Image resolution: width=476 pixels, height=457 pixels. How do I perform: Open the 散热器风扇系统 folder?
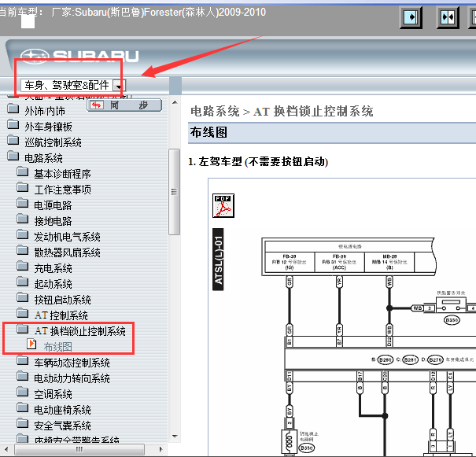point(67,252)
